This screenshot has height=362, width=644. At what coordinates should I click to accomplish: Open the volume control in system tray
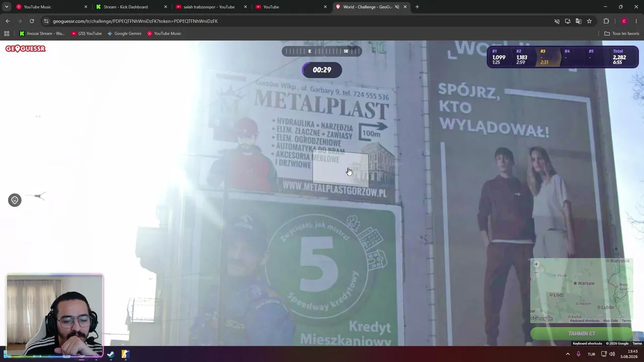coord(612,354)
